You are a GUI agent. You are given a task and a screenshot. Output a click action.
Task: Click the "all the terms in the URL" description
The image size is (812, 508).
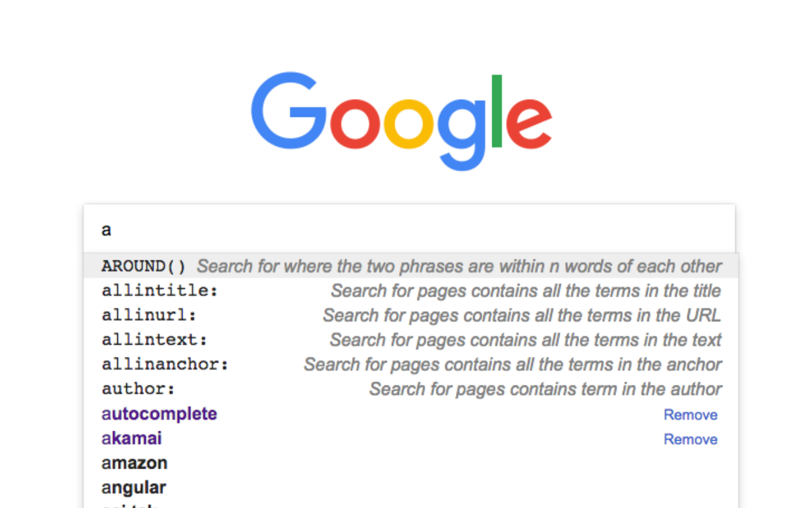[521, 316]
